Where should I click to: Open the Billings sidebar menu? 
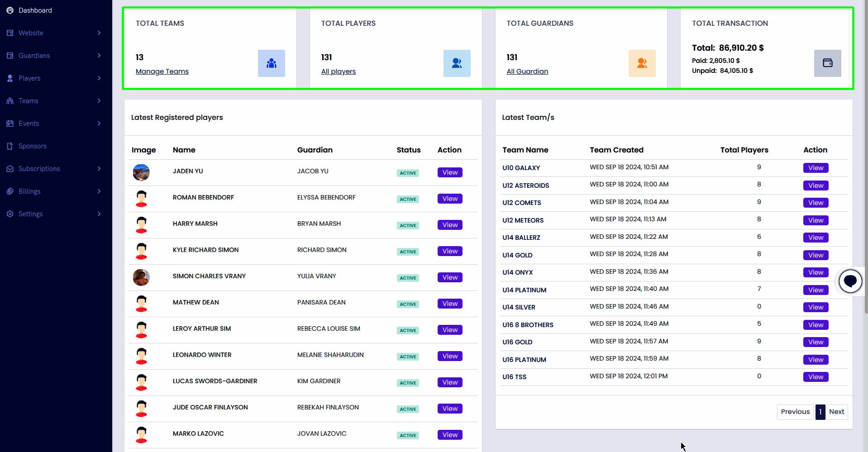click(29, 191)
